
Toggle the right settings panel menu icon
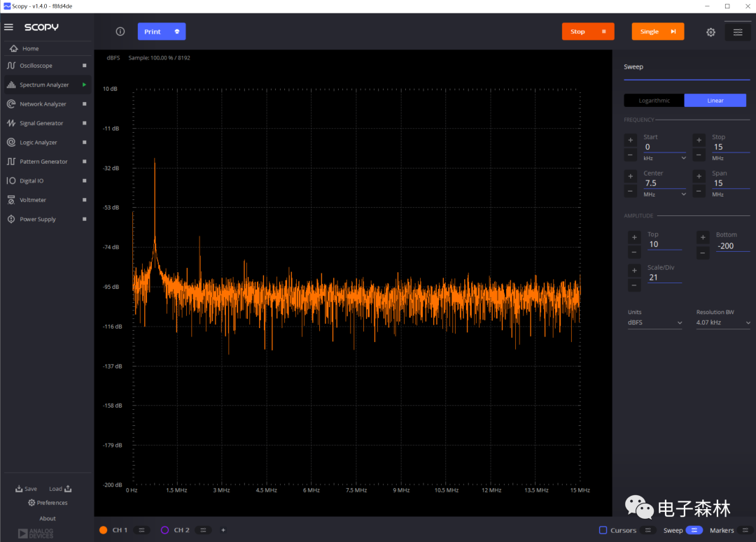coord(738,32)
